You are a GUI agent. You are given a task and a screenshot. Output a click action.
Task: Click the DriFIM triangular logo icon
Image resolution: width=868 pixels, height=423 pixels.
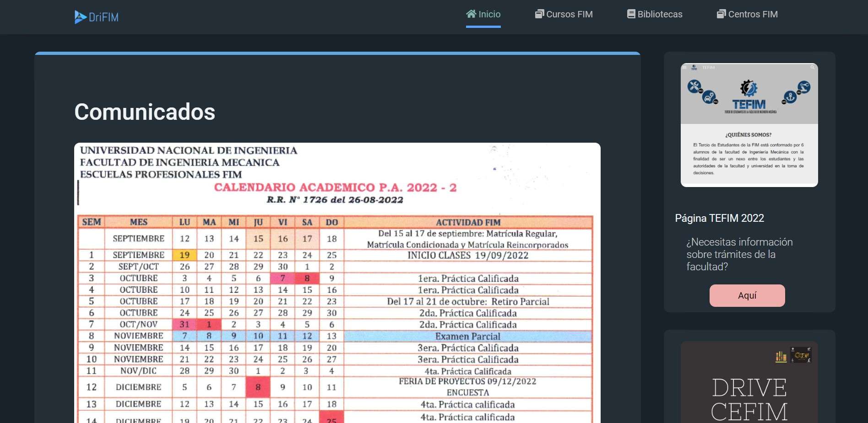80,17
